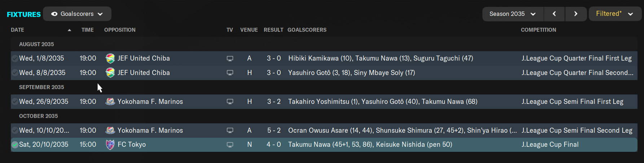The width and height of the screenshot is (644, 163).
Task: Go to the next season with the right arrow
Action: point(576,14)
